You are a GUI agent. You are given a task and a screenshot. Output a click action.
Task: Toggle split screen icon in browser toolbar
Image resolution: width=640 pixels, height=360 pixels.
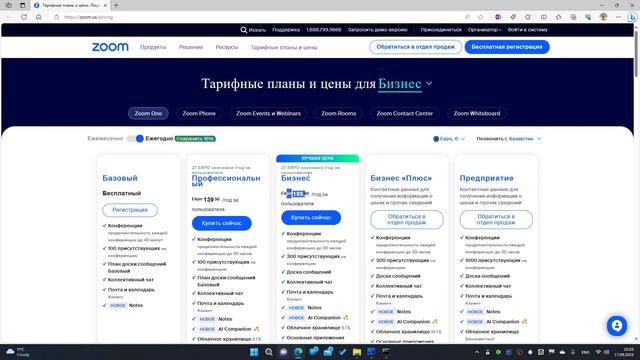(544, 17)
